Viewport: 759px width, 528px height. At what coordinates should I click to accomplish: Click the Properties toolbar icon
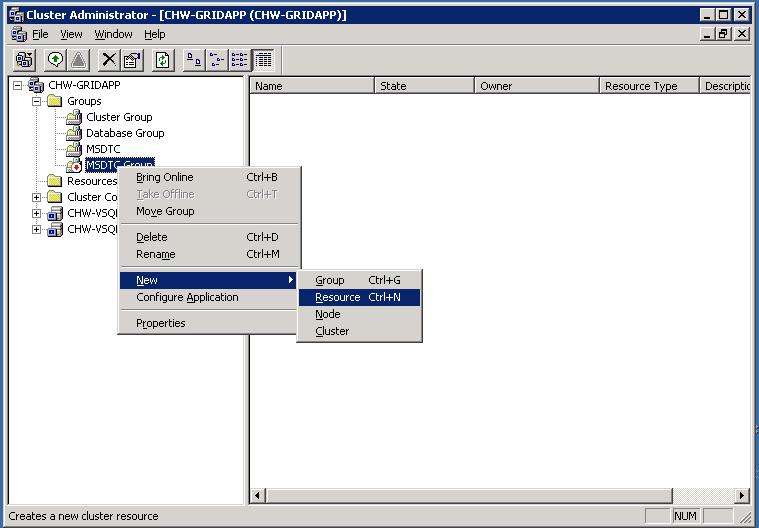[x=132, y=60]
